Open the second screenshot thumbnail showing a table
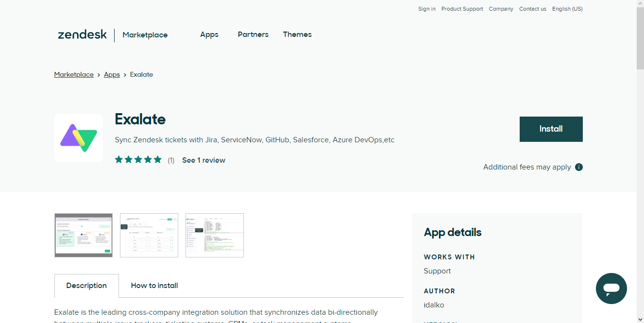Image resolution: width=644 pixels, height=323 pixels. point(149,235)
